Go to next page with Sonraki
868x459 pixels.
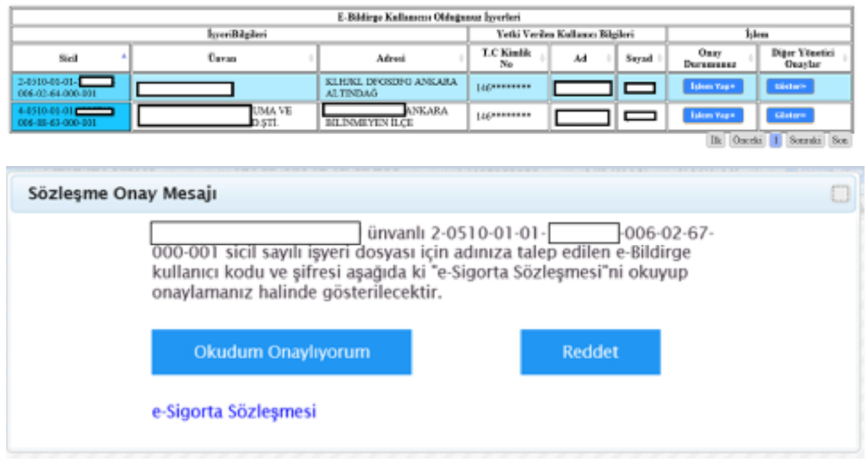tap(805, 140)
